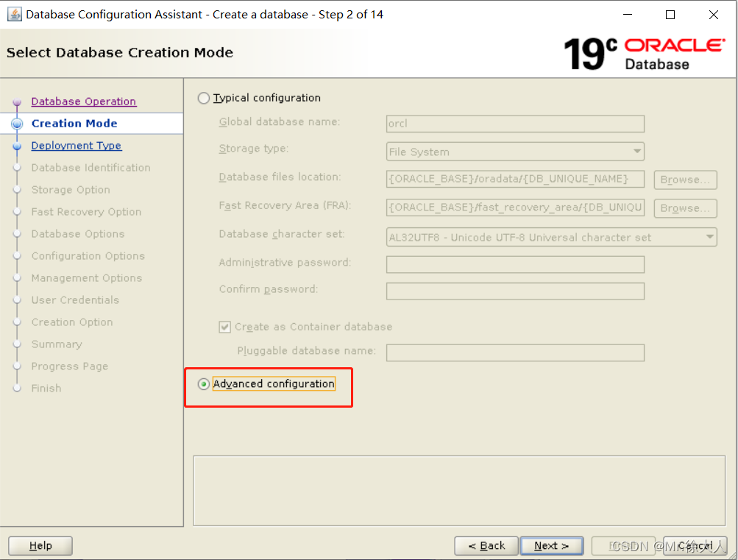Open the Database character set dropdown

[x=551, y=237]
